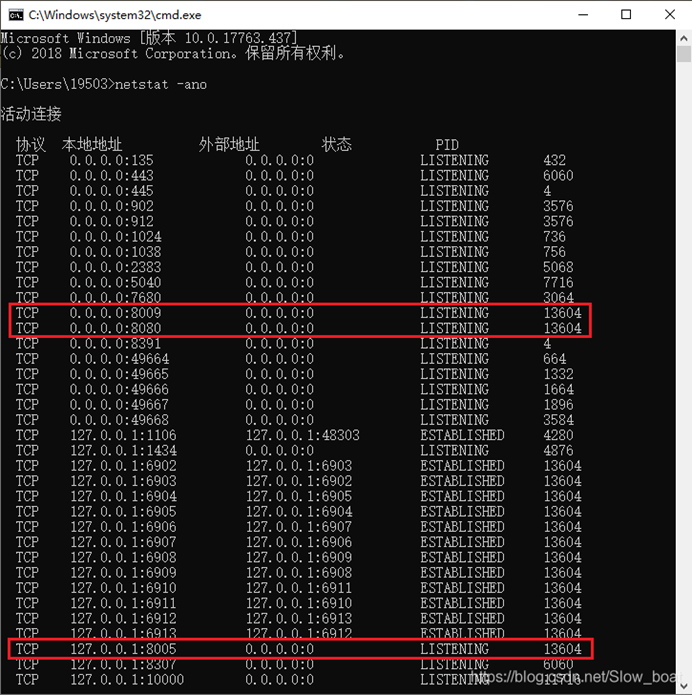Click PID value 1664

(x=559, y=389)
